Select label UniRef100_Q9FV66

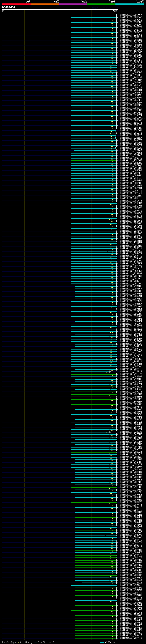click(x=131, y=58)
